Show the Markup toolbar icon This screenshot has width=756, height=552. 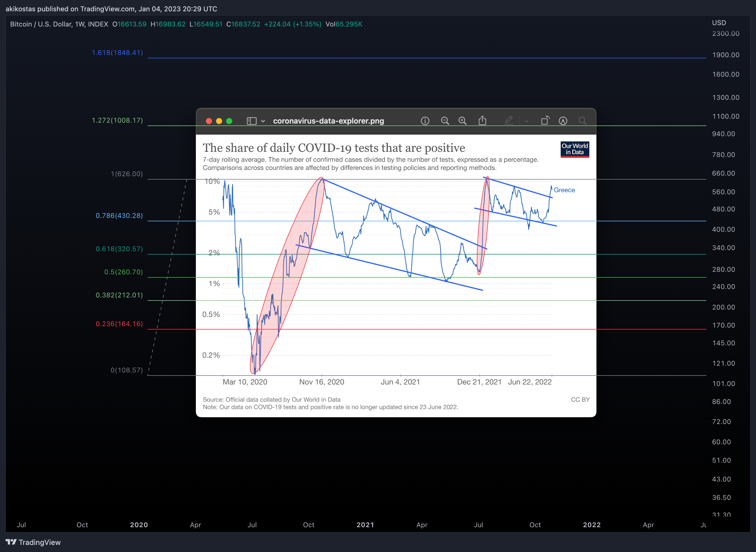point(563,121)
